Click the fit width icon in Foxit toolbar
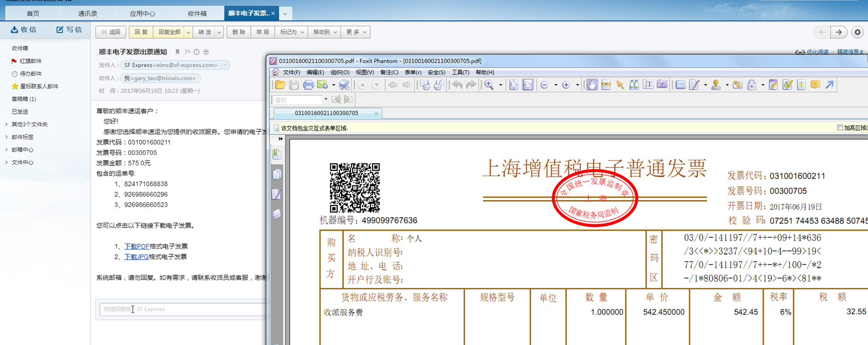The width and height of the screenshot is (868, 345). pos(528,85)
